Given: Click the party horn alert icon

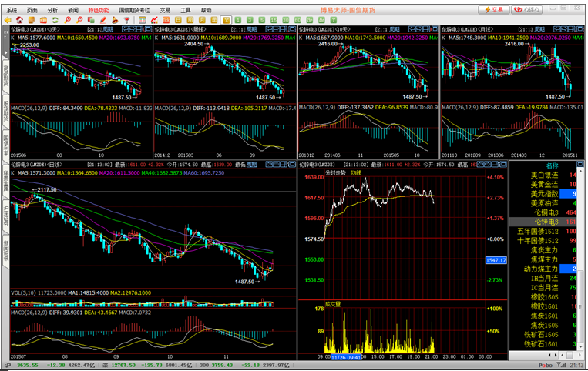Looking at the screenshot, I should (115, 20).
